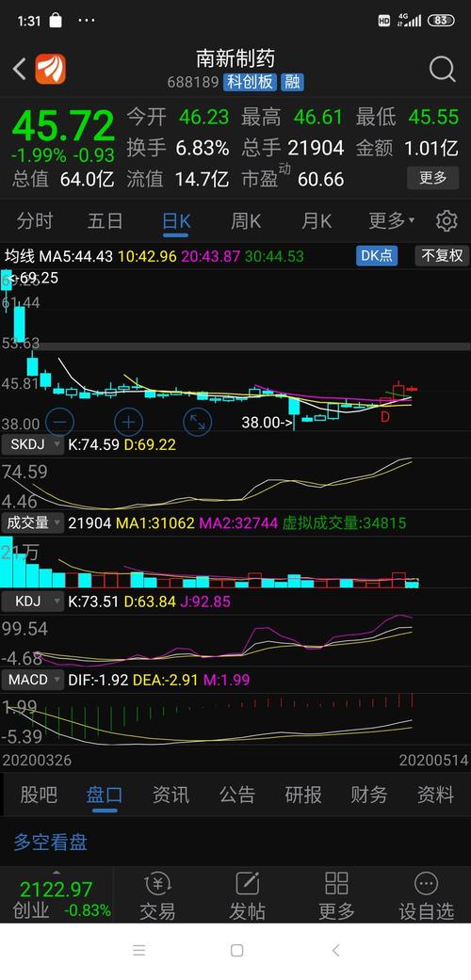Tap the end date 20200514
The width and height of the screenshot is (471, 980).
click(x=433, y=760)
